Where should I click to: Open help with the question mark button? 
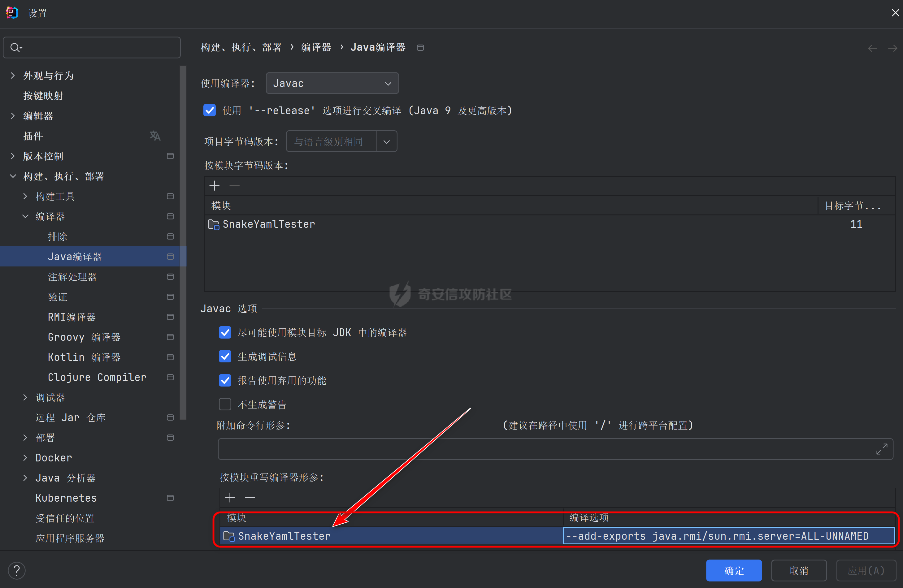tap(17, 571)
